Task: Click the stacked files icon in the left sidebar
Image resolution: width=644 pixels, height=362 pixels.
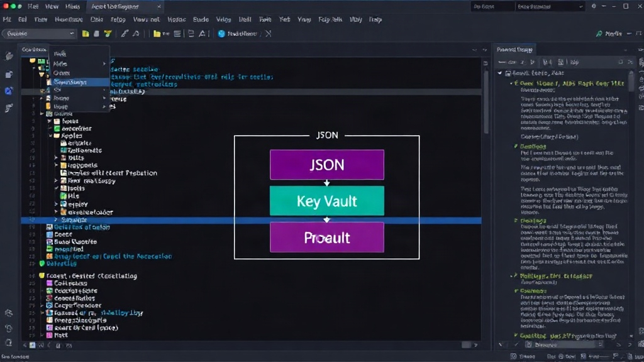Action: (9, 74)
